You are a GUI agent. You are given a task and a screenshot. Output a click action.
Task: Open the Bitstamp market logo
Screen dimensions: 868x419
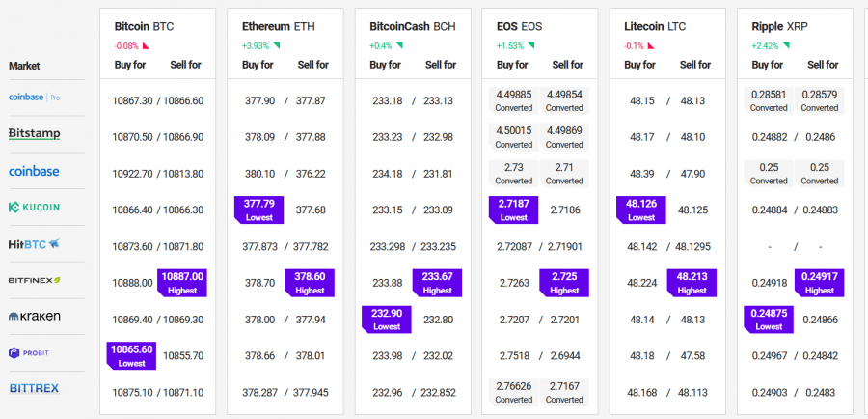point(35,134)
